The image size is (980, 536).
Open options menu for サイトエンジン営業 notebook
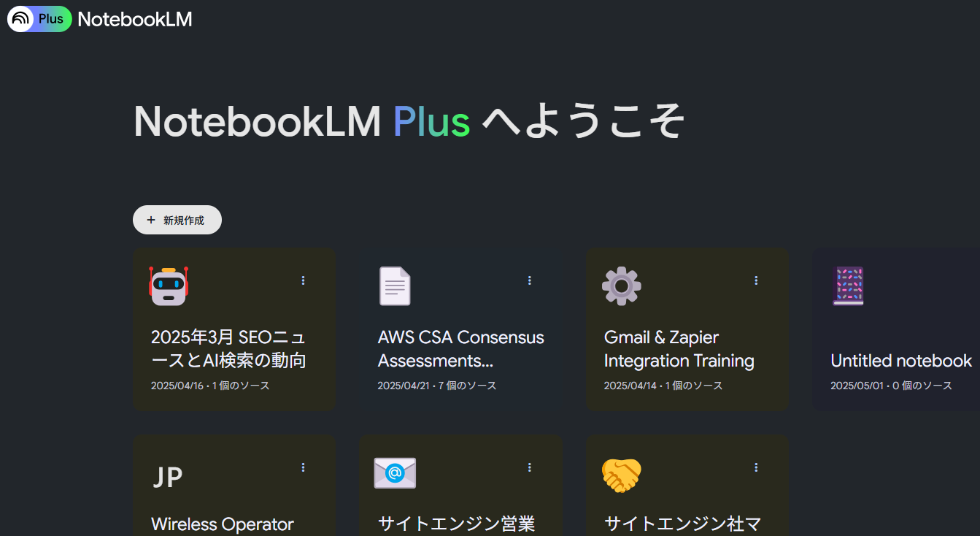coord(530,467)
